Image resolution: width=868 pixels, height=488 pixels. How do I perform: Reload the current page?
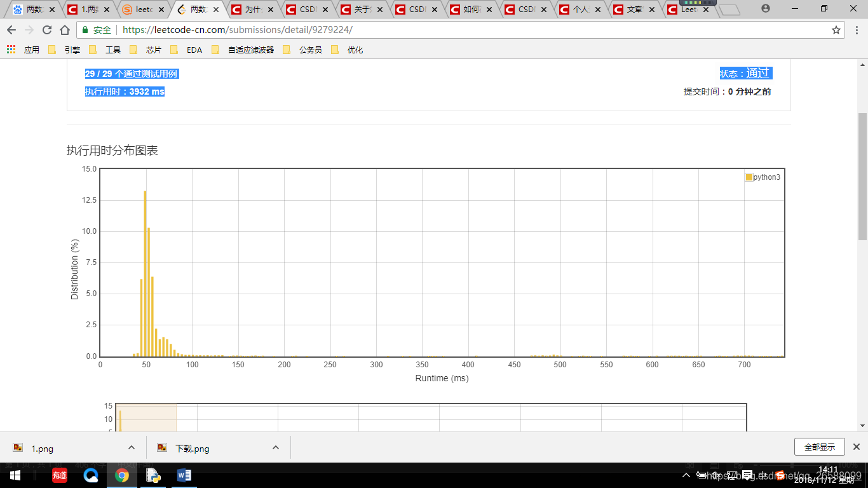click(47, 30)
